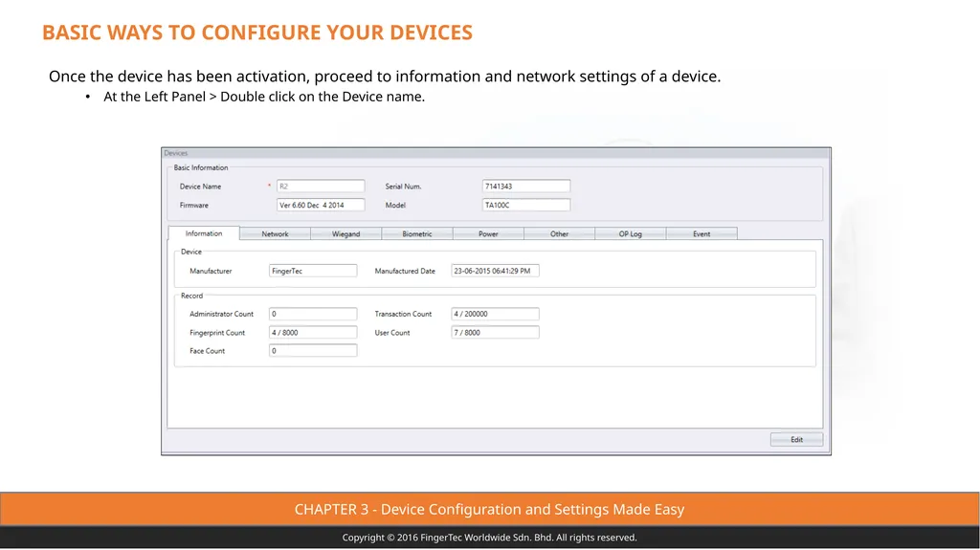980x550 pixels.
Task: Click the 'Transaction Count' label
Action: [403, 314]
